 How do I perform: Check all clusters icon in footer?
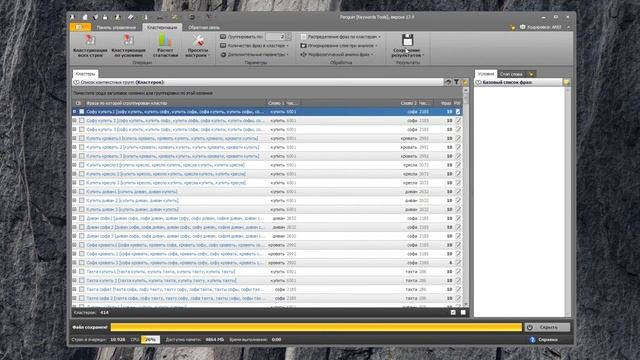[x=453, y=313]
